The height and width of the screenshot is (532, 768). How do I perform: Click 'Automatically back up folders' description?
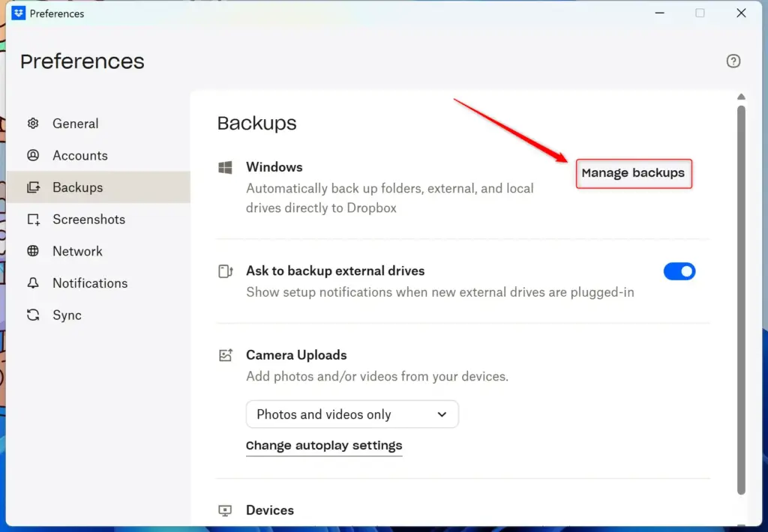coord(390,199)
